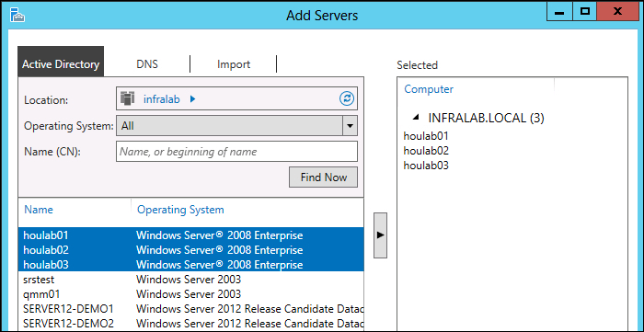The height and width of the screenshot is (332, 644).
Task: Select the srstest server row
Action: [x=191, y=280]
